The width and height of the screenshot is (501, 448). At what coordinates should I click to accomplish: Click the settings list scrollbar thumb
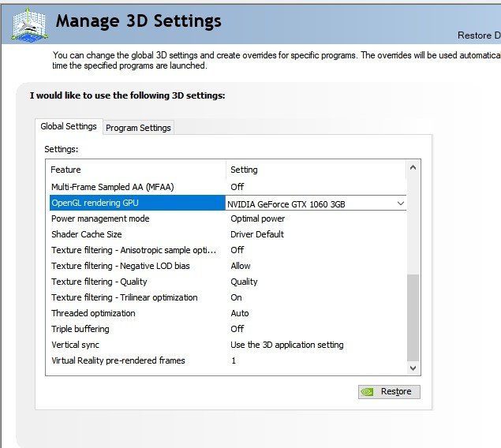click(413, 317)
